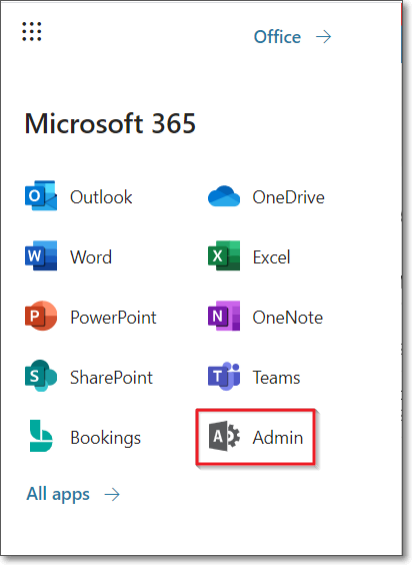The height and width of the screenshot is (565, 412).
Task: Click the PowerPoint label
Action: pos(113,317)
